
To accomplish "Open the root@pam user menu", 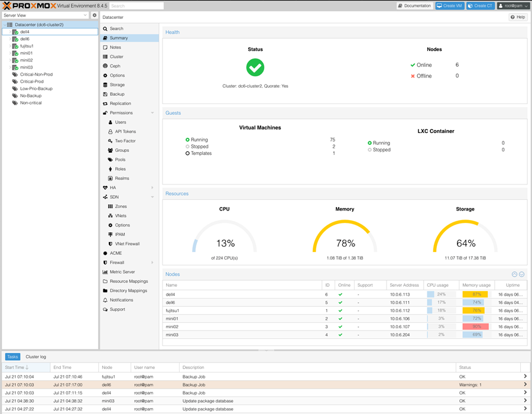I will [513, 6].
